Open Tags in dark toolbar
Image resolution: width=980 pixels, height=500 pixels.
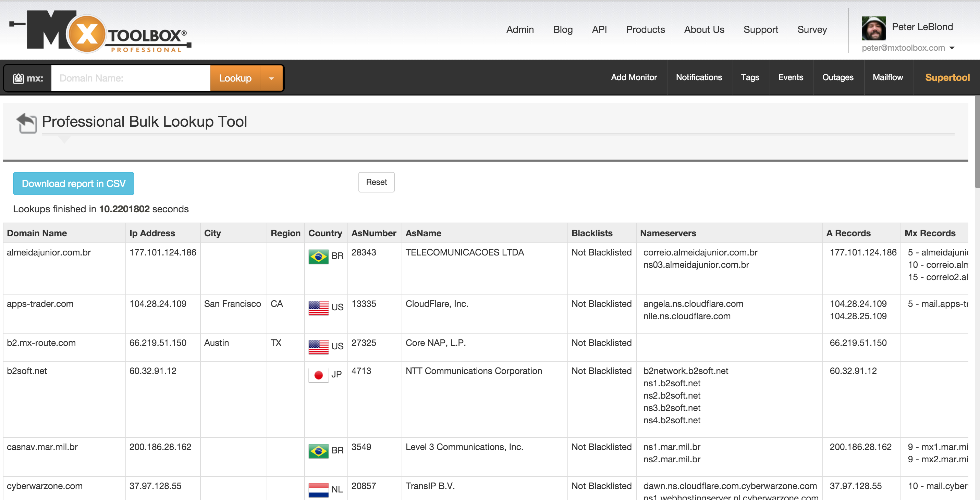pyautogui.click(x=750, y=77)
